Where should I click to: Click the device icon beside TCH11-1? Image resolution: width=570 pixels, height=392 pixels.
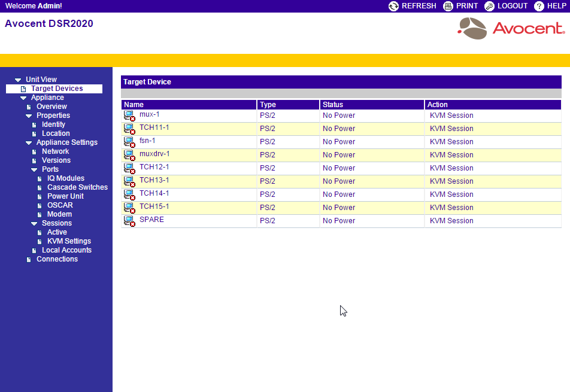(129, 129)
